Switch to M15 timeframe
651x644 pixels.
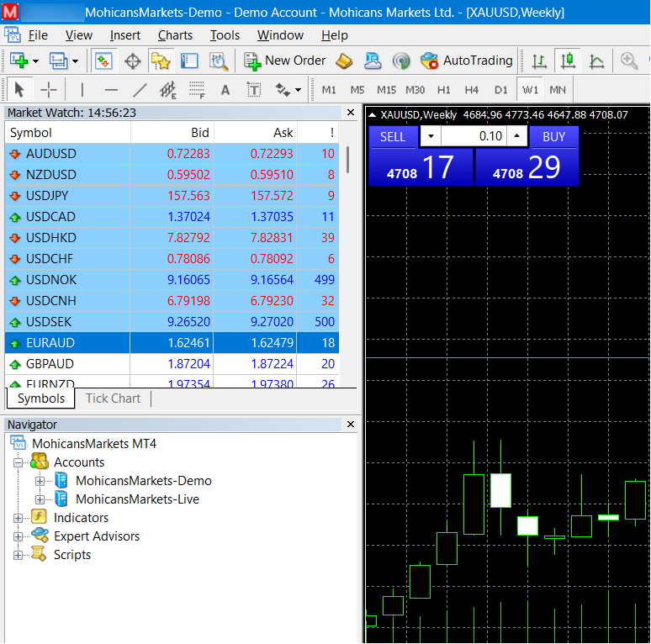387,90
